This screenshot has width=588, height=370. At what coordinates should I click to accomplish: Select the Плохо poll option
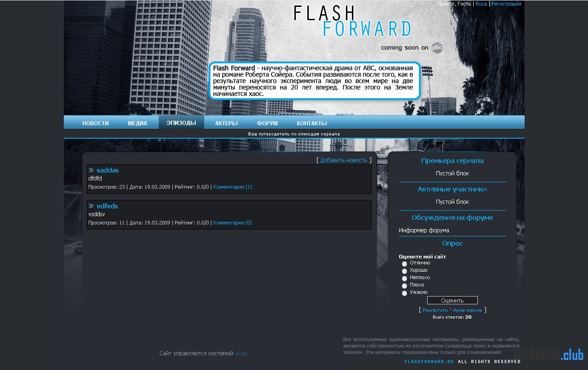click(x=405, y=286)
